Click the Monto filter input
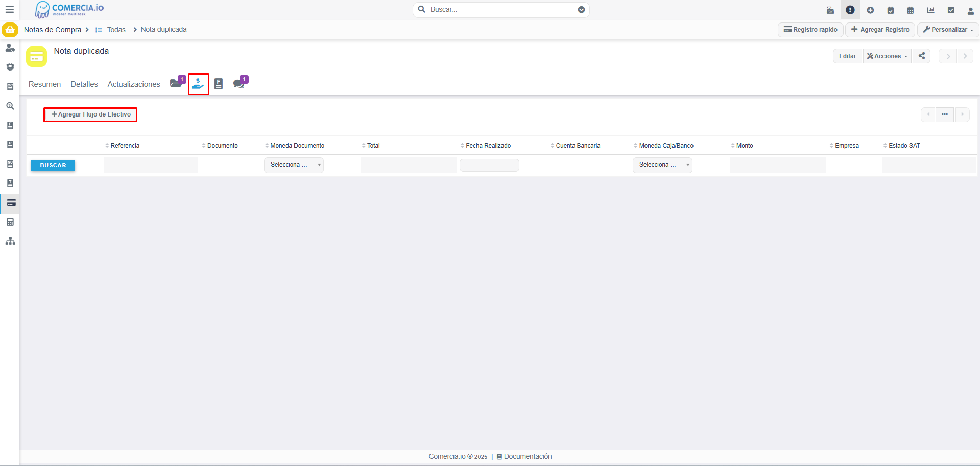Screen dimensions: 980x466 778,165
